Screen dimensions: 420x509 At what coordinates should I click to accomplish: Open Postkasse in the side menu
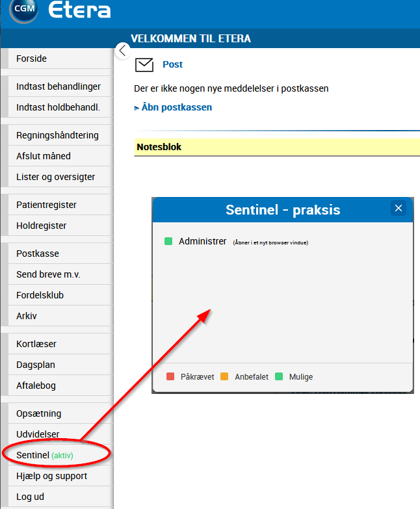click(38, 254)
